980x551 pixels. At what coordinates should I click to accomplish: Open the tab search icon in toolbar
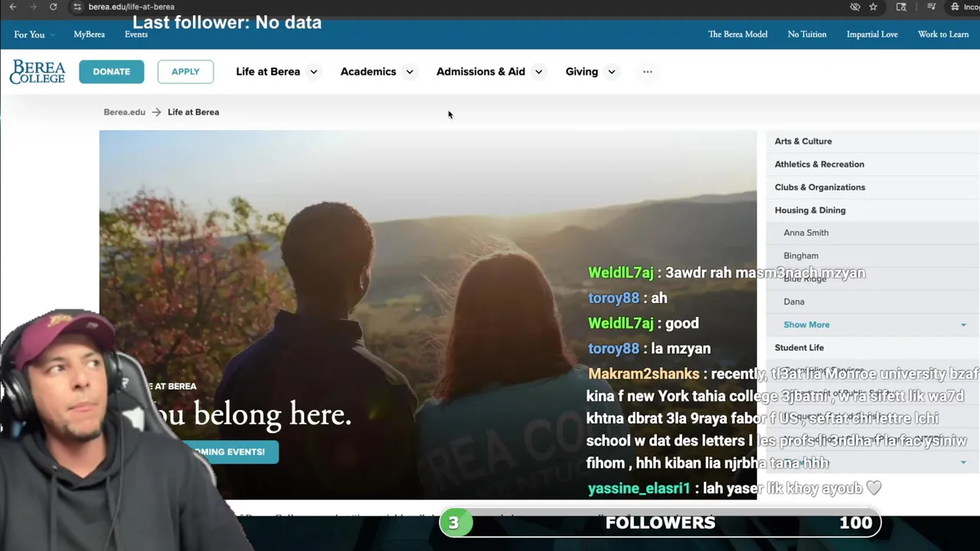tap(901, 7)
